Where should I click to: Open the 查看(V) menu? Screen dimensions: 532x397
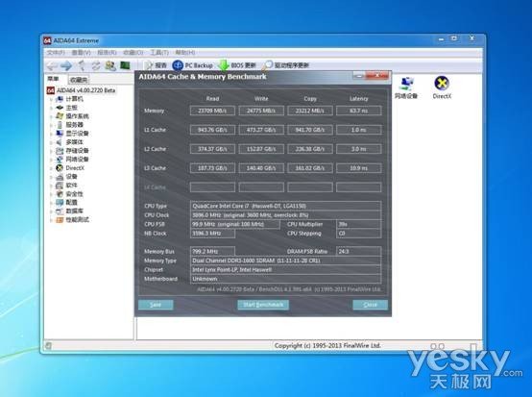[81, 52]
